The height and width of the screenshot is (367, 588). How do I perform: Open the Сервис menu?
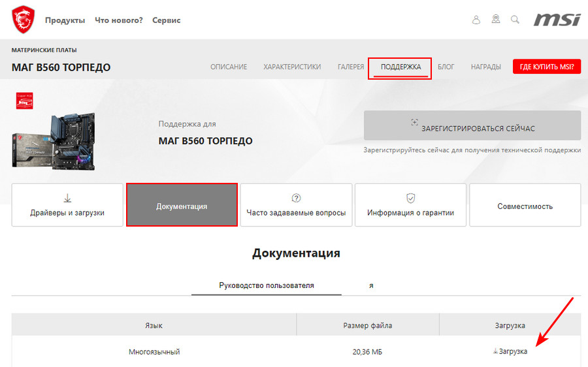(x=166, y=20)
